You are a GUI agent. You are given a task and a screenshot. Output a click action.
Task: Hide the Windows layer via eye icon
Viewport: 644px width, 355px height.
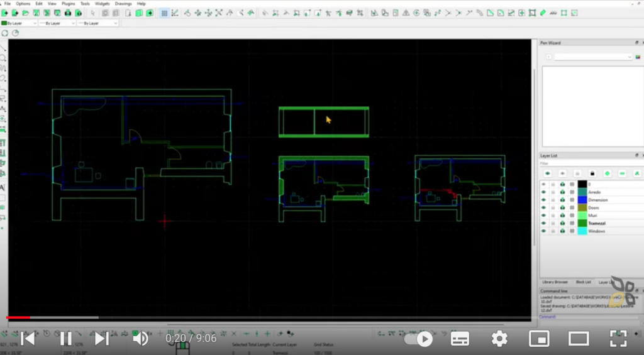coord(544,231)
